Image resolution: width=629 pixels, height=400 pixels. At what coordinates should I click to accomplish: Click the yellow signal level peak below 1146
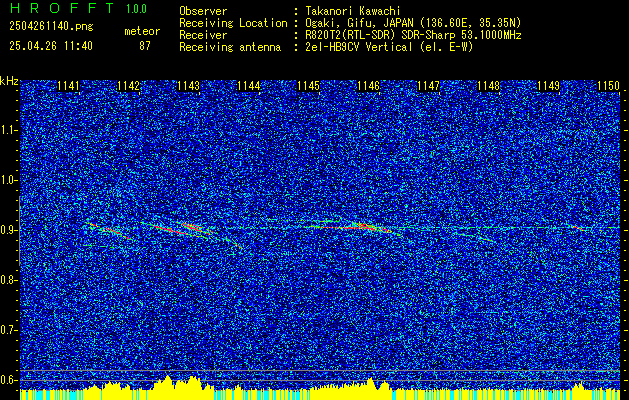pos(370,384)
